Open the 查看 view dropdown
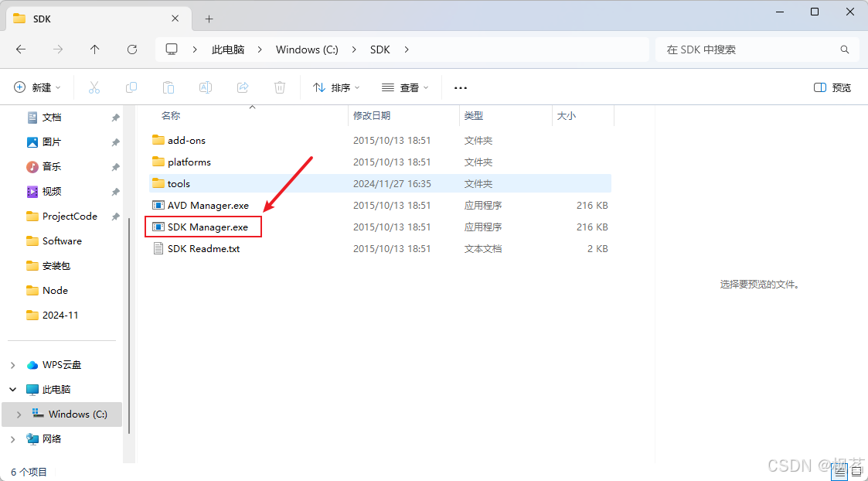Screen dimensions: 868x481 (x=406, y=87)
